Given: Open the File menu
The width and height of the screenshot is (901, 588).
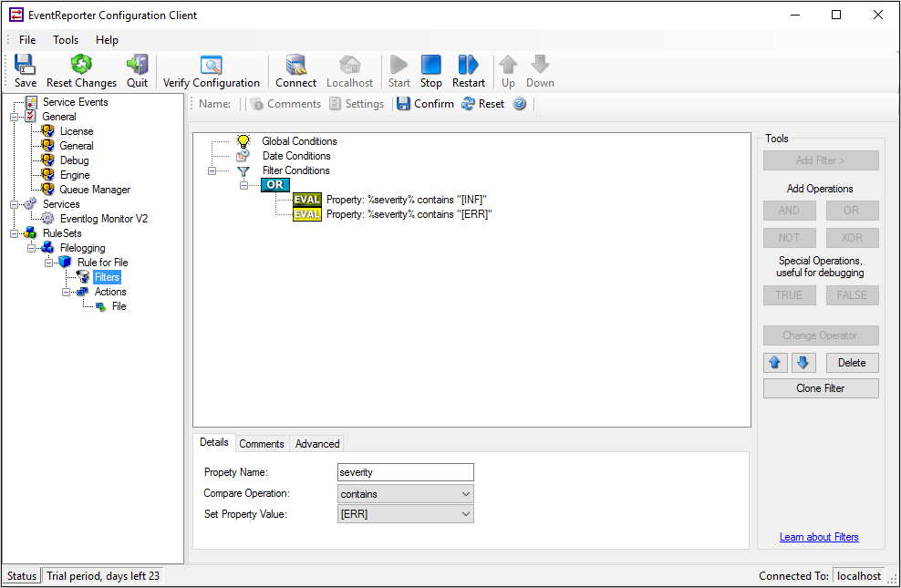Looking at the screenshot, I should tap(27, 39).
